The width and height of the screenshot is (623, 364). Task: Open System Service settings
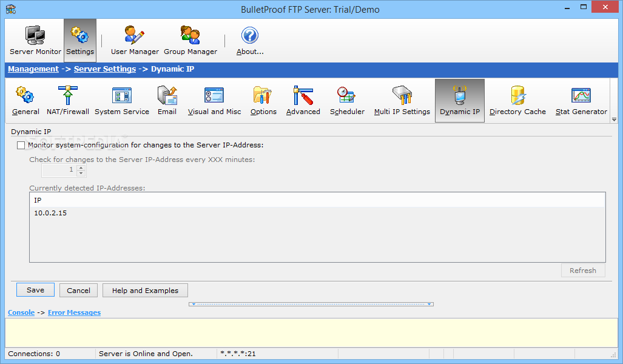point(121,101)
